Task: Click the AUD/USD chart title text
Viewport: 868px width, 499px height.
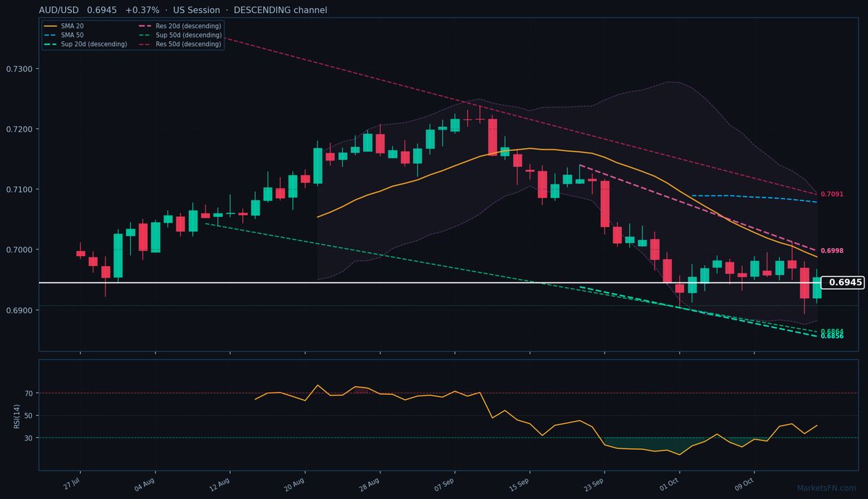Action: (182, 10)
